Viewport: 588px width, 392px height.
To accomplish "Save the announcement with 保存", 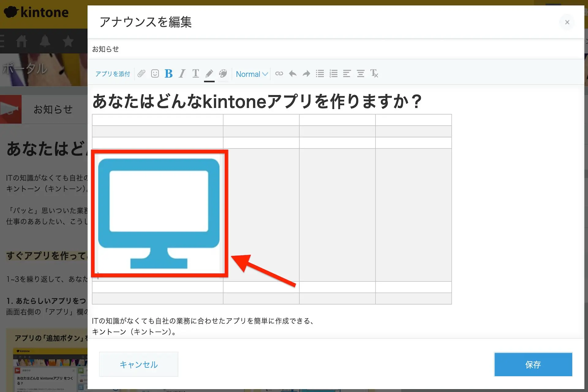I will pos(533,364).
